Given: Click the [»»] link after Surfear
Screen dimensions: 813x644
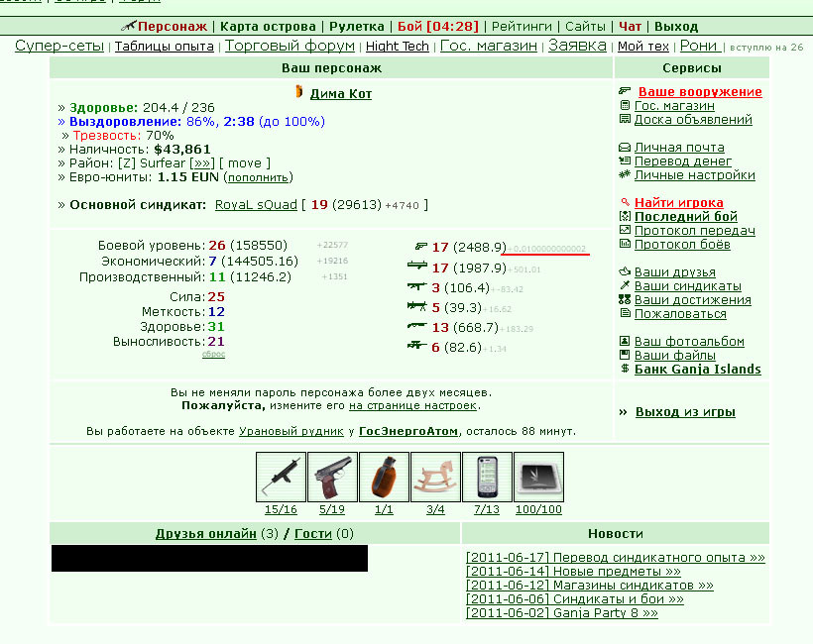Looking at the screenshot, I should (201, 163).
